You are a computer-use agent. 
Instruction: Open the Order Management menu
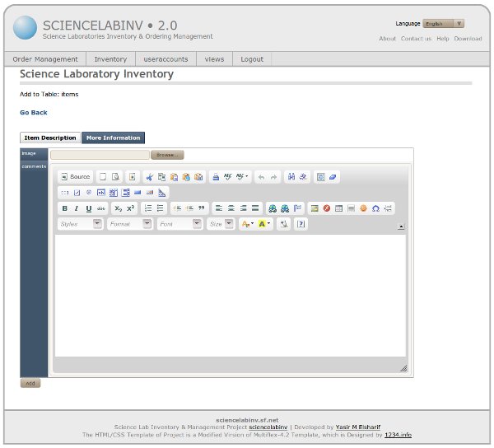[45, 59]
